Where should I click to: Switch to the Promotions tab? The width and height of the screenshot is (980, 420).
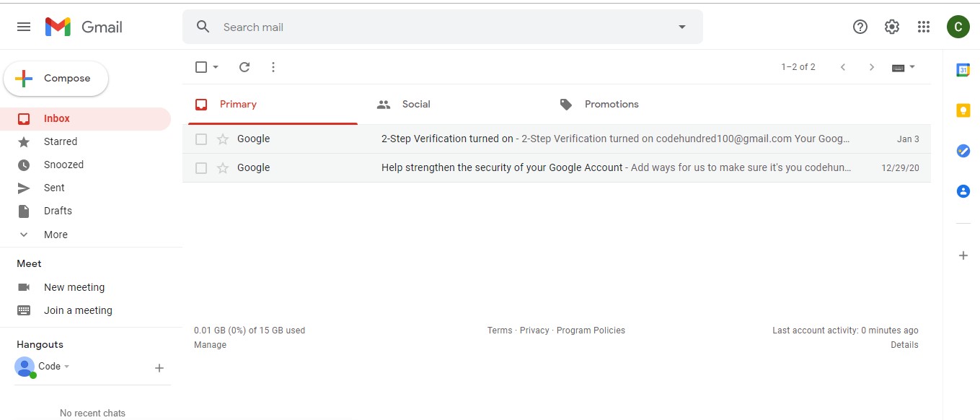tap(611, 105)
